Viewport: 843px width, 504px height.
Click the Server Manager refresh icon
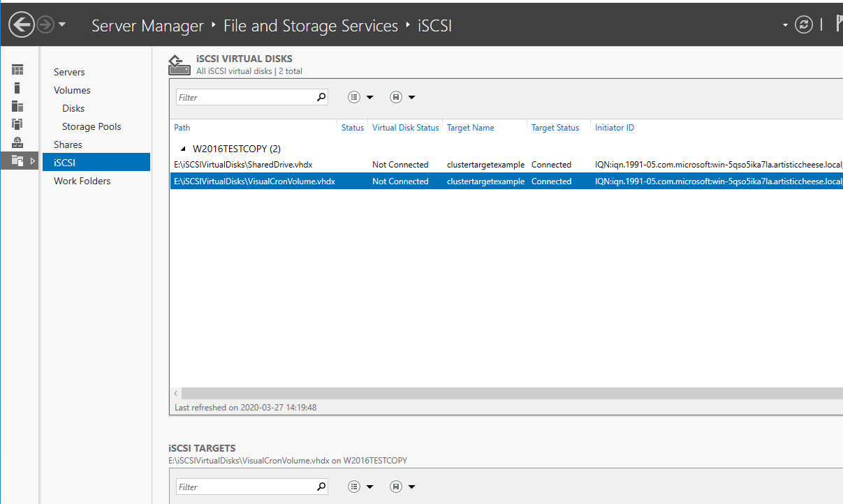(x=804, y=25)
